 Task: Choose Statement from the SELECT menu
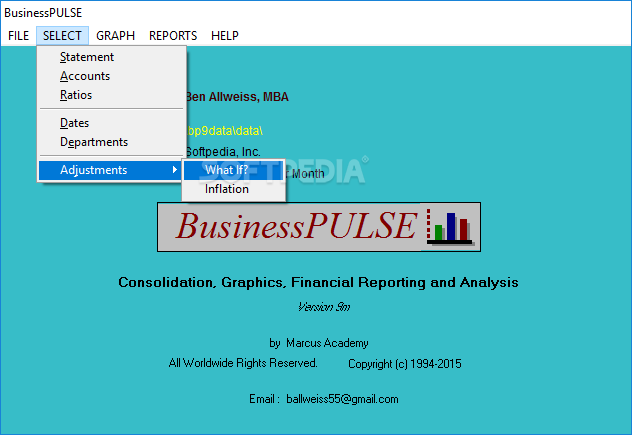(111, 57)
